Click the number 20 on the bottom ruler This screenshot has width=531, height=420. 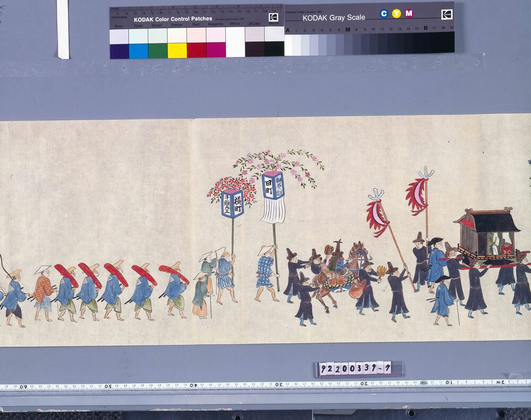click(364, 384)
